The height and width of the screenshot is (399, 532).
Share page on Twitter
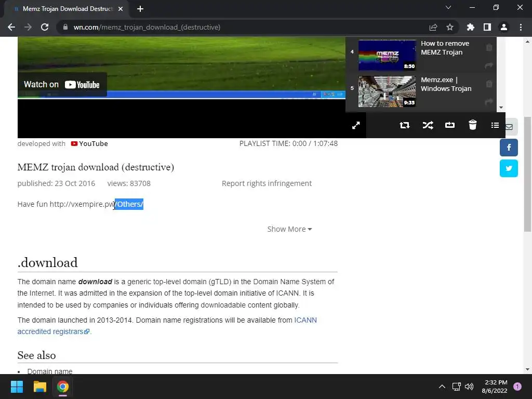[509, 168]
